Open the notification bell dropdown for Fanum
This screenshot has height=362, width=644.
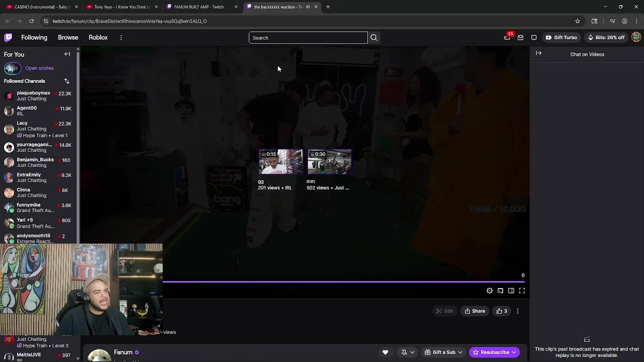407,352
